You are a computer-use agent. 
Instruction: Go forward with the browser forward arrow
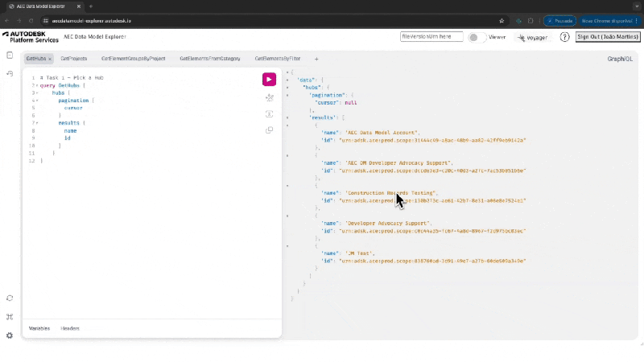[x=19, y=21]
